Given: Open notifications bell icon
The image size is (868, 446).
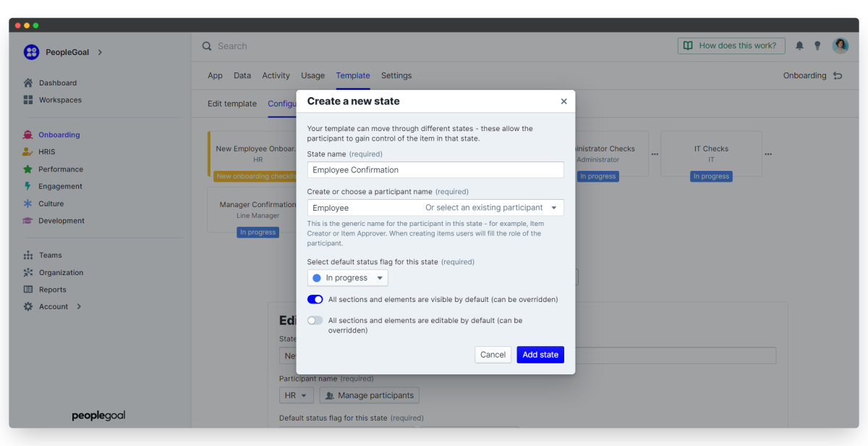Looking at the screenshot, I should tap(799, 46).
